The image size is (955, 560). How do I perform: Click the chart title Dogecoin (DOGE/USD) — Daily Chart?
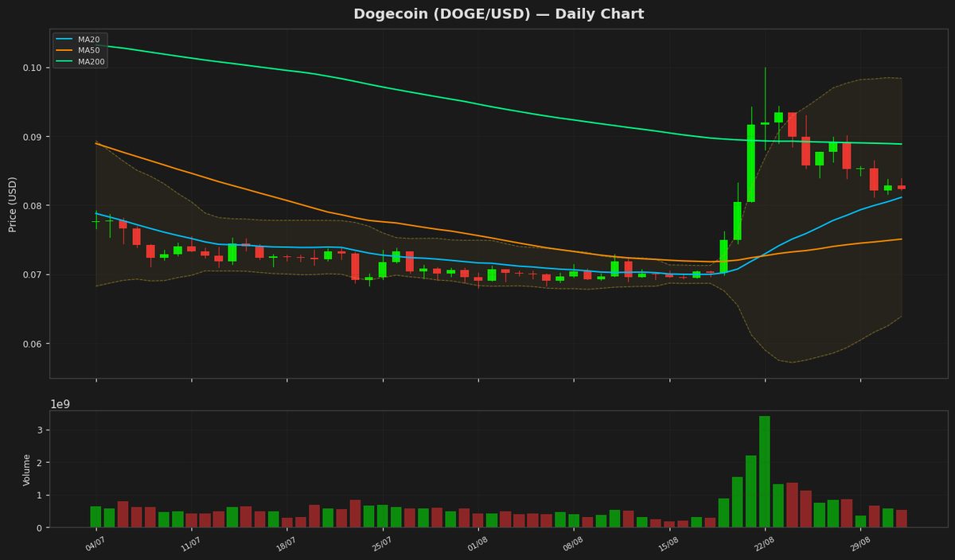[x=499, y=14]
